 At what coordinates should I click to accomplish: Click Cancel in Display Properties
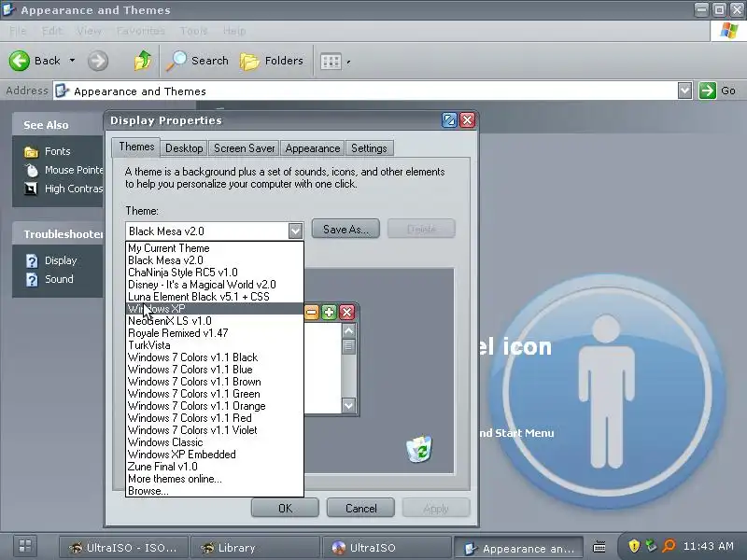click(x=360, y=509)
